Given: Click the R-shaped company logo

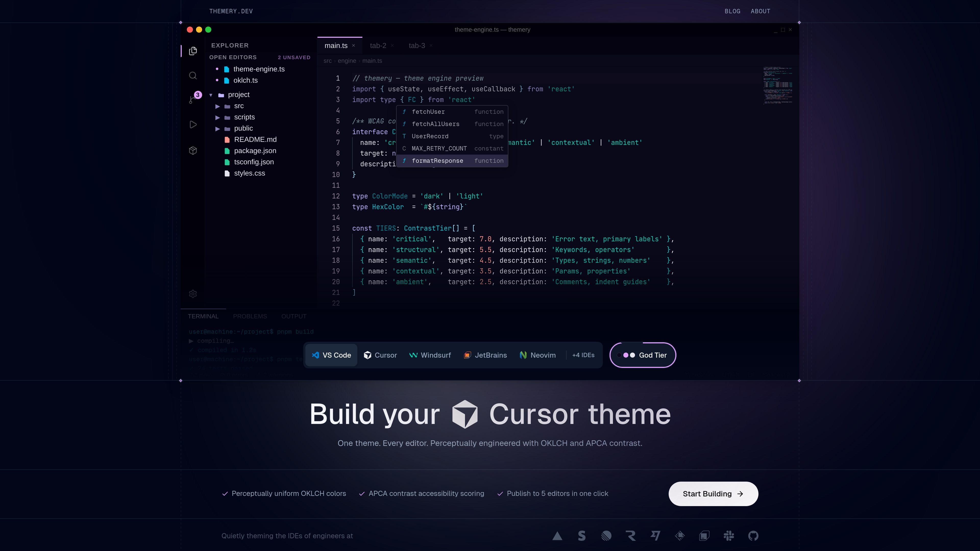Looking at the screenshot, I should click(631, 536).
